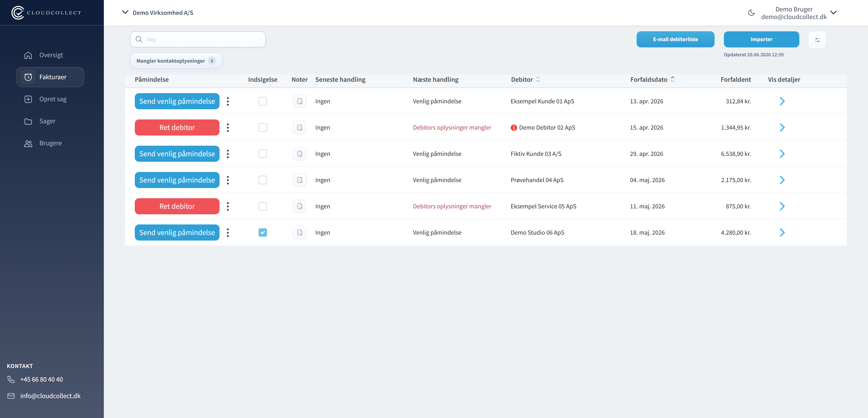Open more options for Prøvehandel 04 row
868x418 pixels.
pos(228,180)
